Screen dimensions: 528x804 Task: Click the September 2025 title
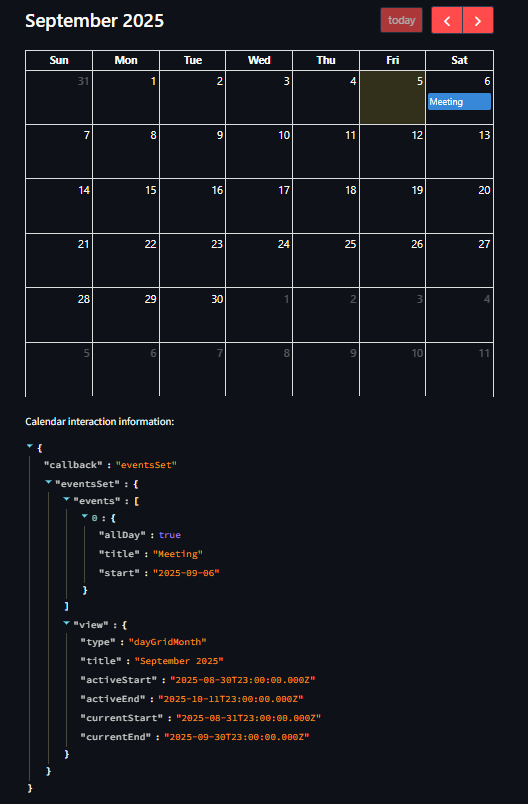[x=94, y=21]
